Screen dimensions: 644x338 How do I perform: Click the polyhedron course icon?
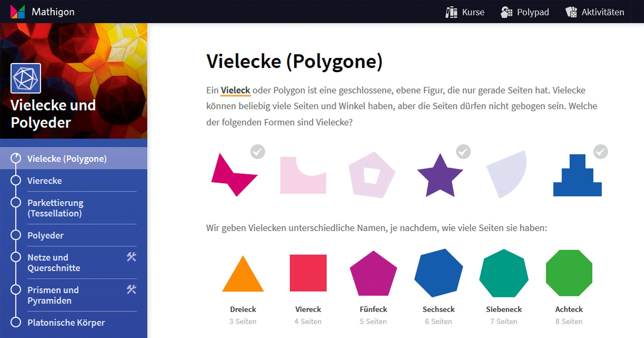(26, 79)
